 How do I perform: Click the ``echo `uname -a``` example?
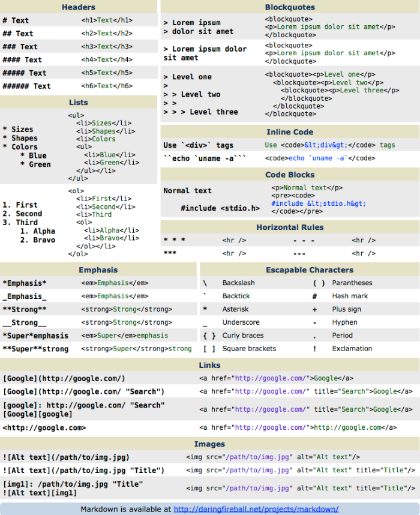click(205, 158)
